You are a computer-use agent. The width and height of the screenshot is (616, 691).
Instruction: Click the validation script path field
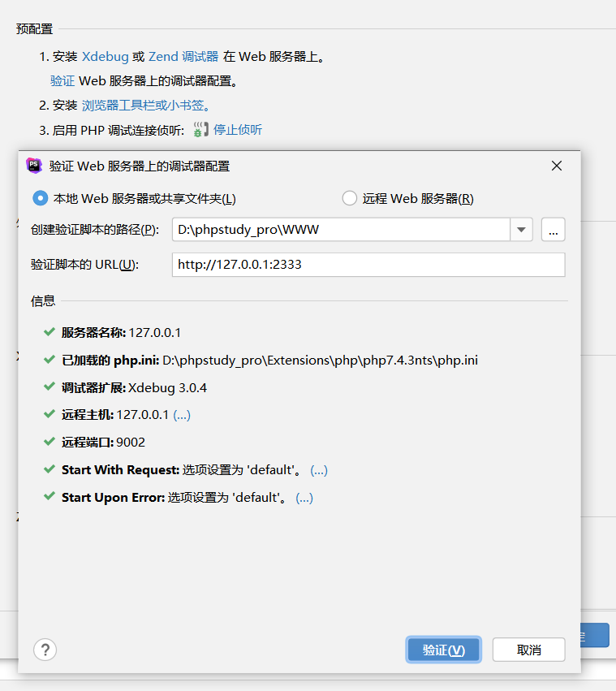pyautogui.click(x=341, y=229)
